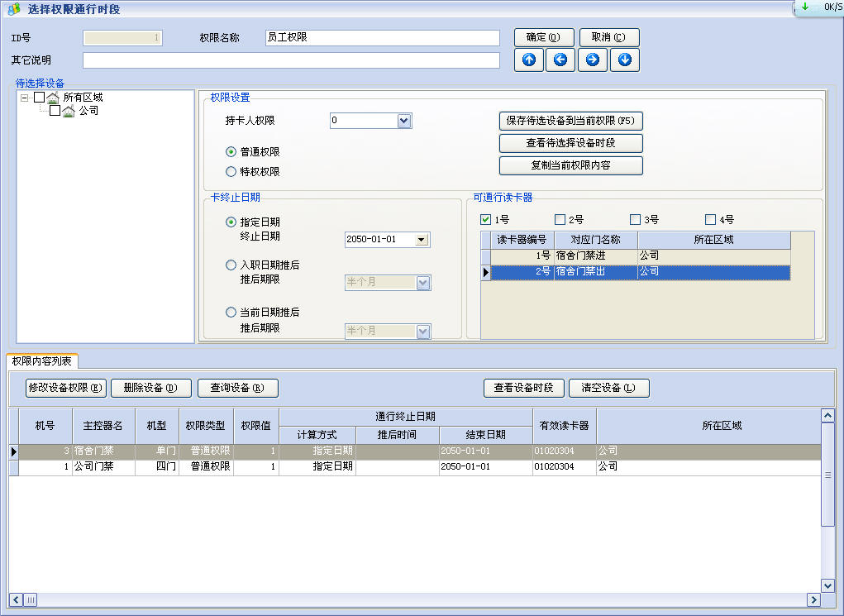Enable the 3号 reader checkbox
Screen dimensions: 844x616
click(635, 220)
